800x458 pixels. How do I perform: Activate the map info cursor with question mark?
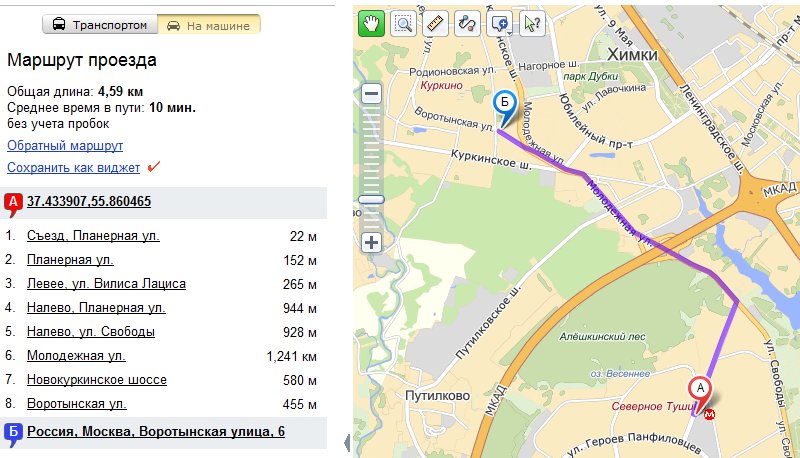(x=532, y=23)
